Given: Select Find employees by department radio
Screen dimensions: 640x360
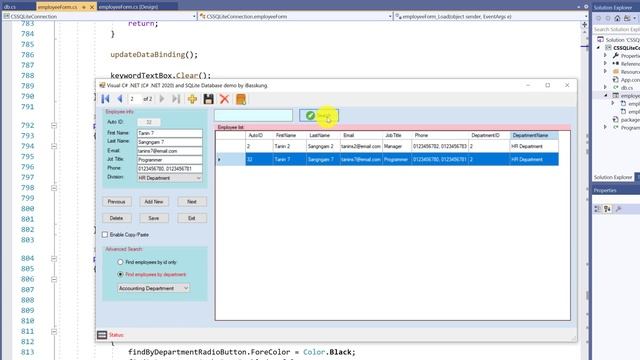Looking at the screenshot, I should point(120,274).
